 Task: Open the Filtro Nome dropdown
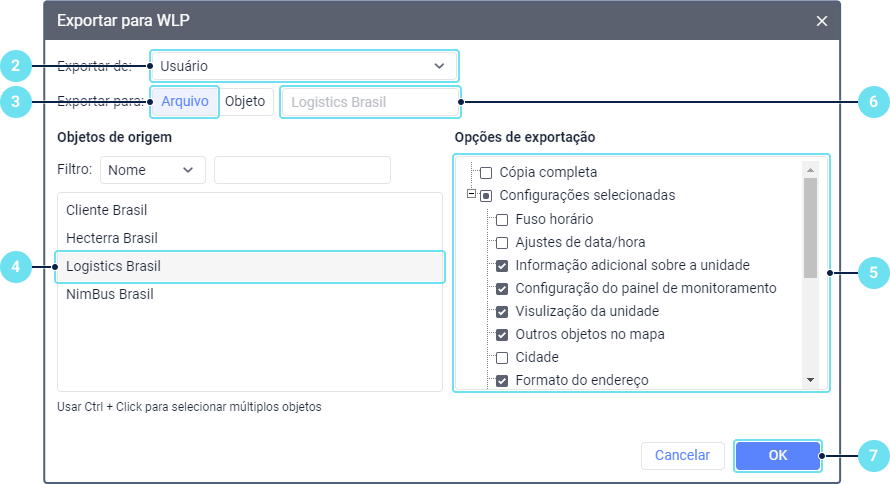(153, 170)
